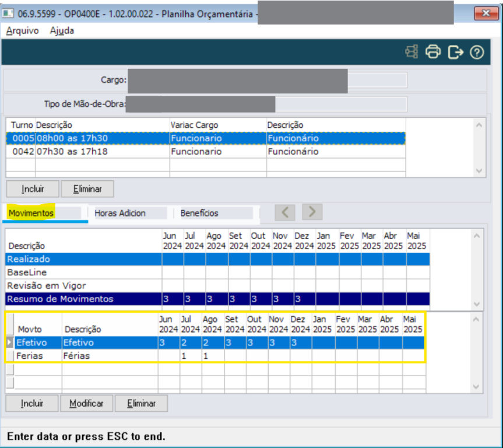
Task: Close the Planilha Orçamentária window
Action: (x=486, y=13)
